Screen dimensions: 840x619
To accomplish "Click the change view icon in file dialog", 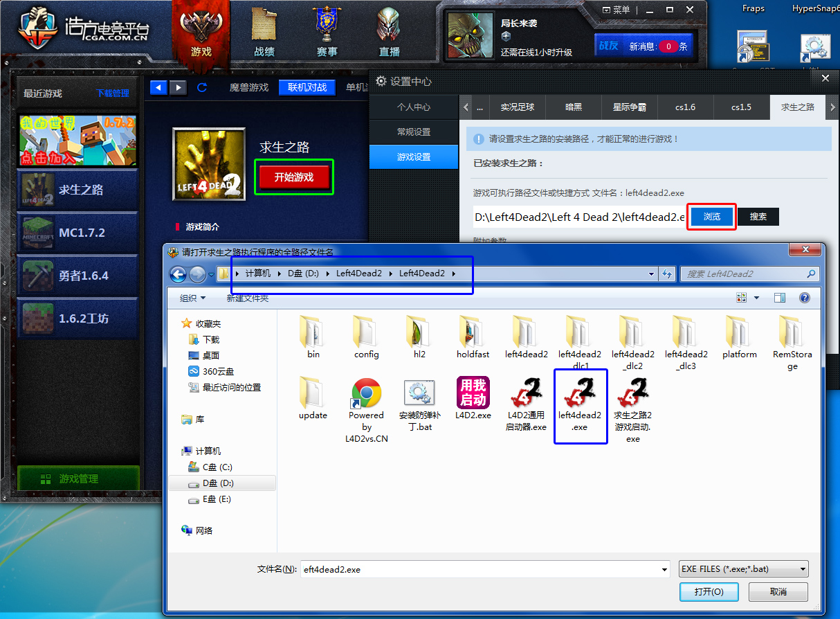I will [742, 298].
